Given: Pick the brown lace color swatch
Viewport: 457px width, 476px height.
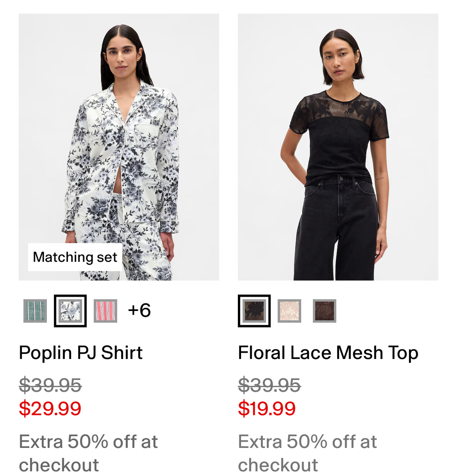Looking at the screenshot, I should [324, 311].
